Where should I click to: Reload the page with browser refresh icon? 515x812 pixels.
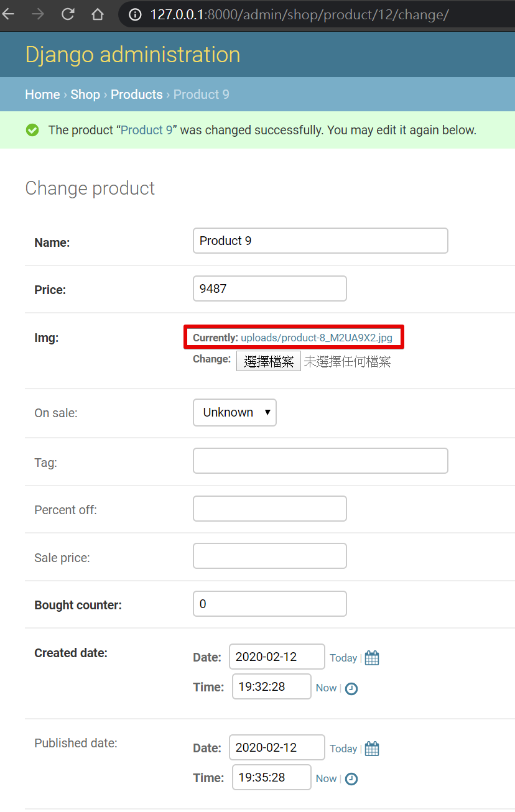coord(68,14)
